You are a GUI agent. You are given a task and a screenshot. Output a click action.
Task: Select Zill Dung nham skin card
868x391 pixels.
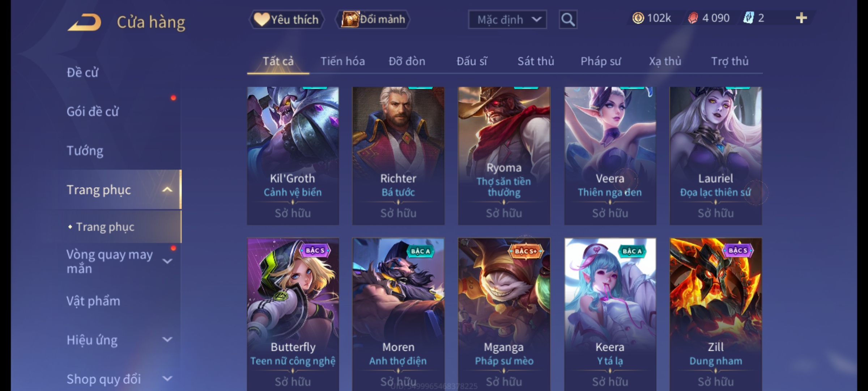coord(716,314)
